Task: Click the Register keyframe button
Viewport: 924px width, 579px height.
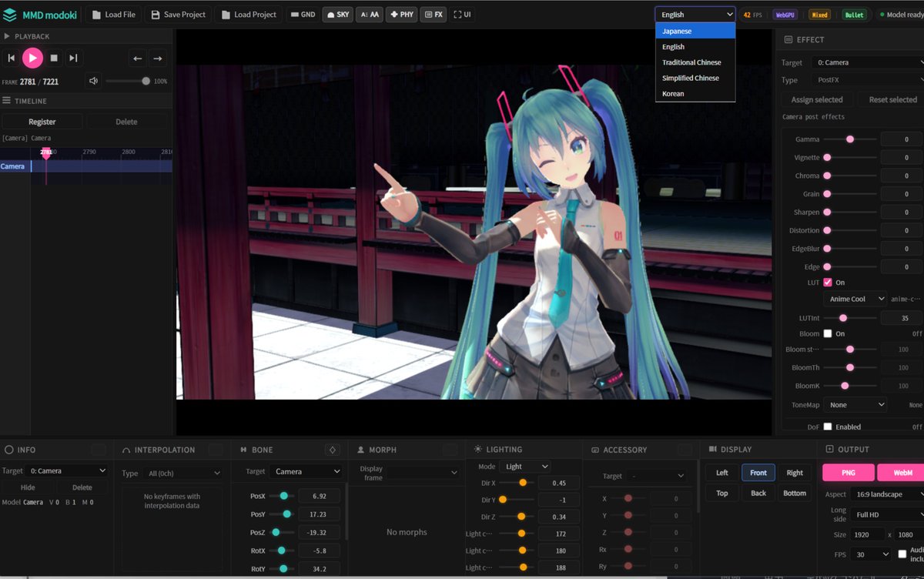Action: [42, 122]
